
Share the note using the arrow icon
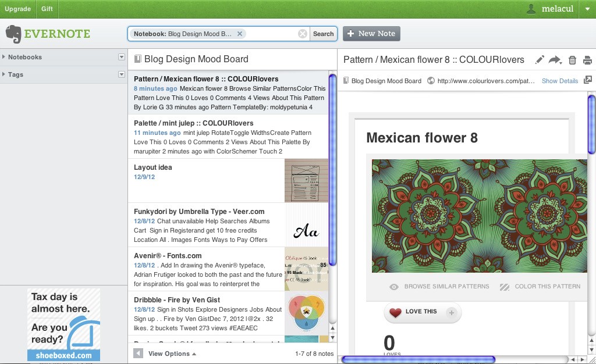555,59
